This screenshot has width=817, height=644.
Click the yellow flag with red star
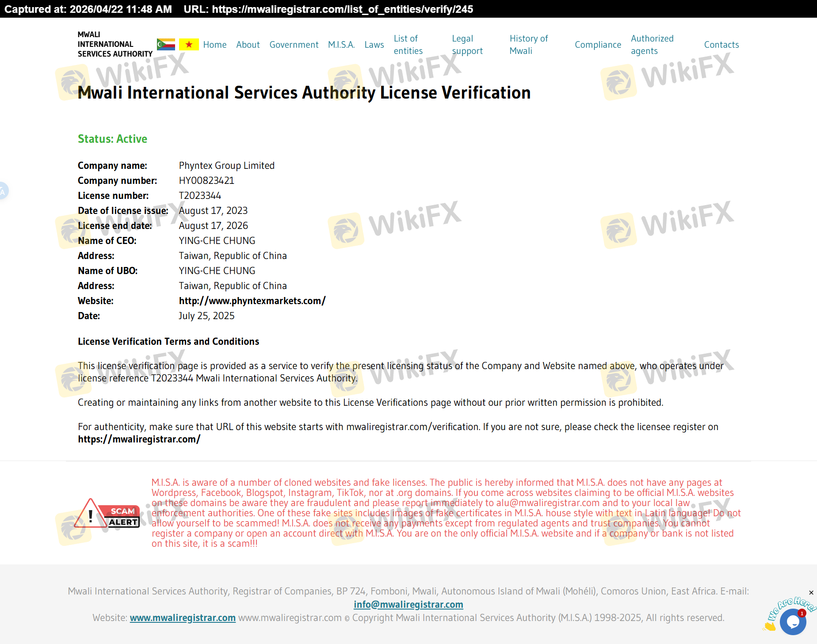coord(189,44)
